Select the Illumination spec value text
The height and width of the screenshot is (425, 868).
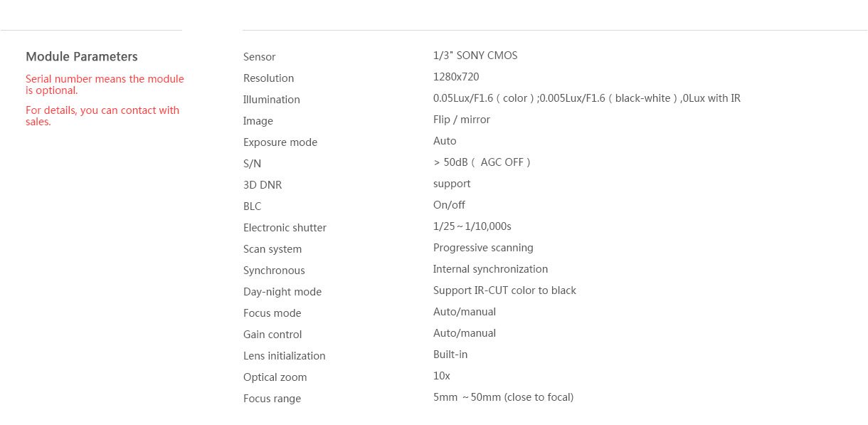(x=587, y=98)
